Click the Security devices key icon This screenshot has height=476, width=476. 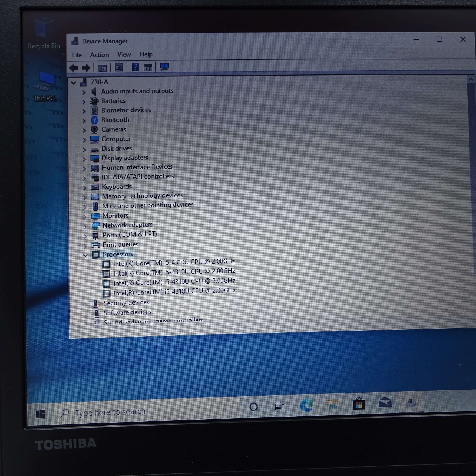[97, 304]
